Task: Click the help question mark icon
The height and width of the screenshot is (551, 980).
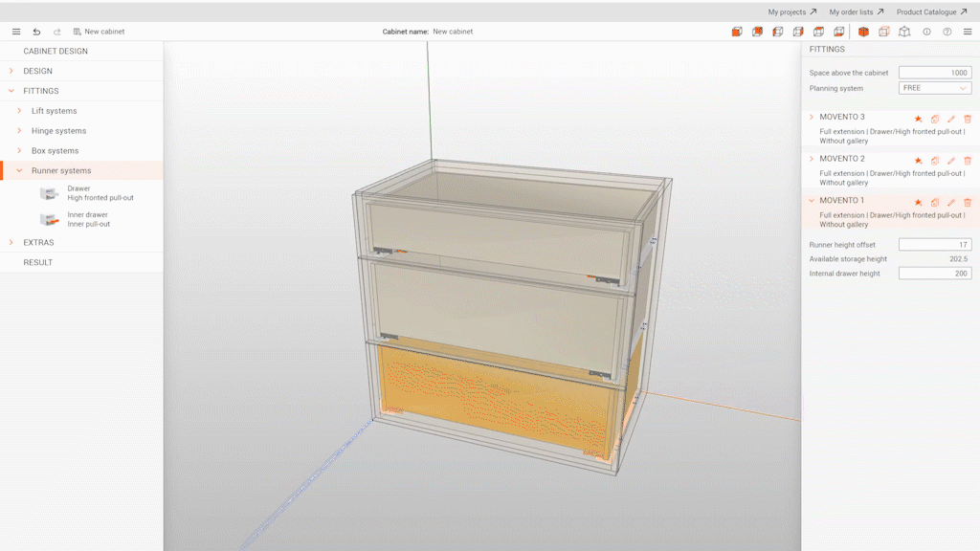Action: click(946, 32)
